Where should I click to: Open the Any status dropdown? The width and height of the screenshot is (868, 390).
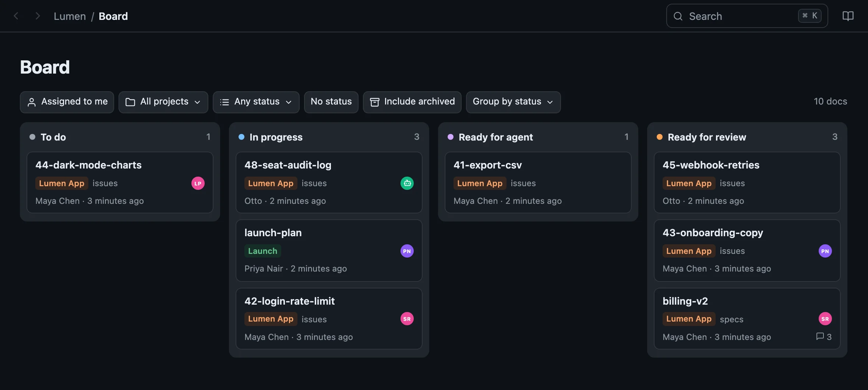pyautogui.click(x=256, y=102)
